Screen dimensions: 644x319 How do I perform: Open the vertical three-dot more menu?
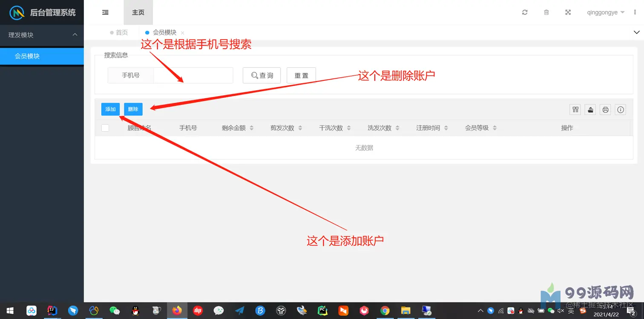635,12
